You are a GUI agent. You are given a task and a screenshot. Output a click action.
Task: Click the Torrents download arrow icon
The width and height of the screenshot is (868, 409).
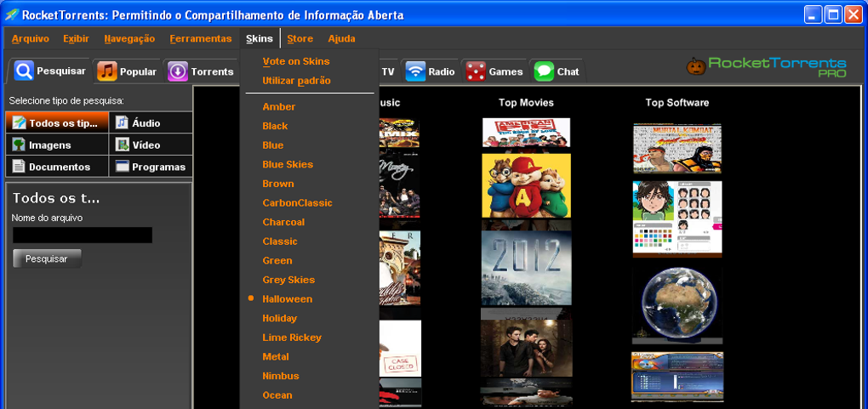coord(178,71)
